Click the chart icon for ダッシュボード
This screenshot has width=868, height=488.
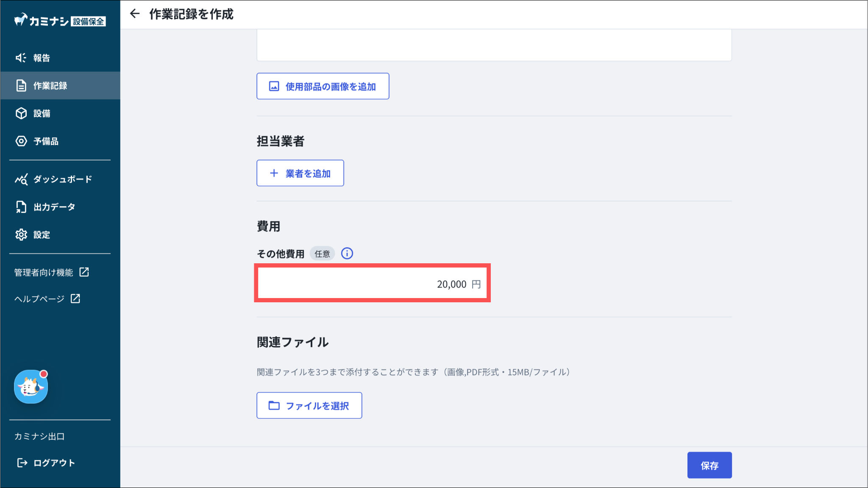point(21,179)
